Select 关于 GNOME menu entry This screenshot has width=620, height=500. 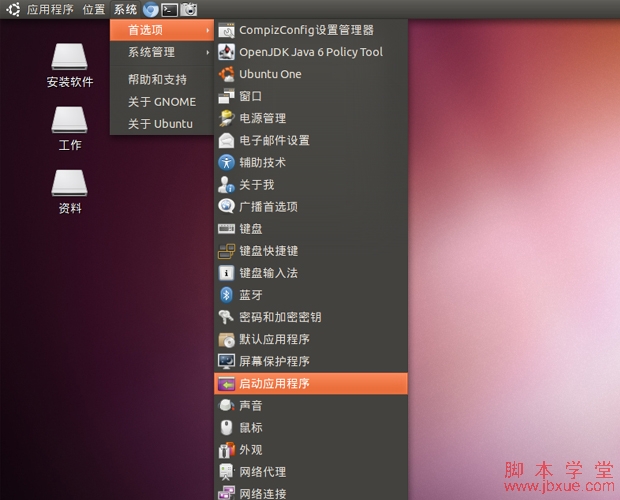(162, 102)
